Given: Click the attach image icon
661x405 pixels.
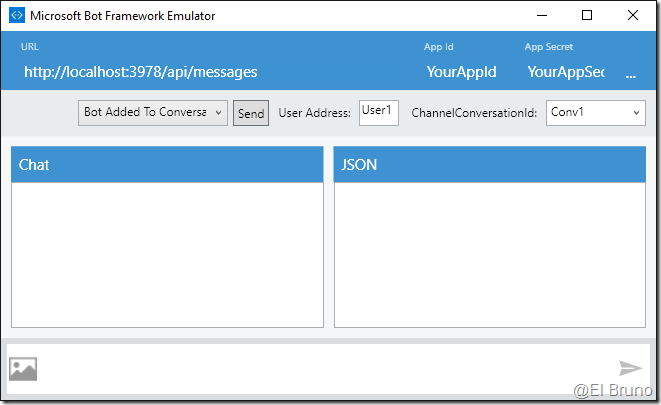Looking at the screenshot, I should pos(23,369).
